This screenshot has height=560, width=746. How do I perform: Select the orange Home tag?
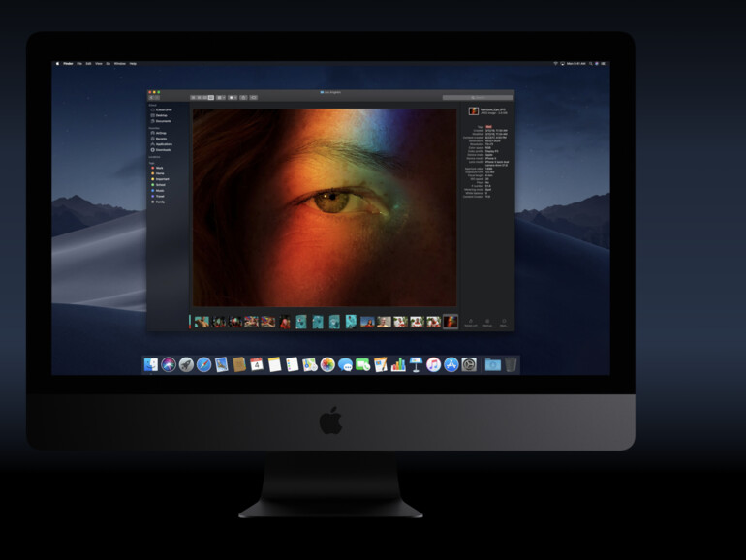pos(158,173)
